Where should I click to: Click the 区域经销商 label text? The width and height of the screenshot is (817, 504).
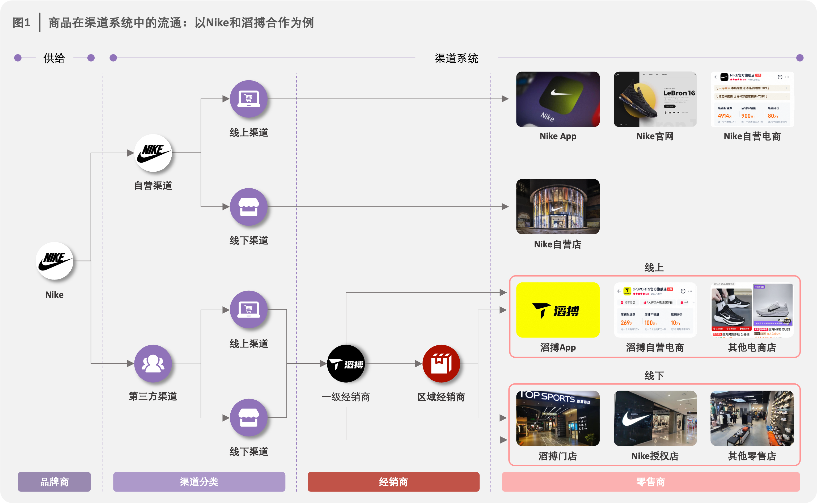[x=441, y=397]
